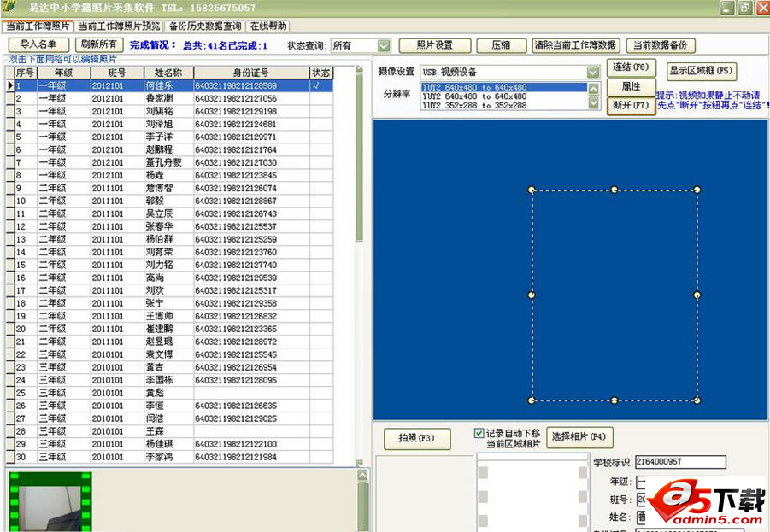The height and width of the screenshot is (532, 770).
Task: Click the app icon in title bar
Action: click(10, 8)
